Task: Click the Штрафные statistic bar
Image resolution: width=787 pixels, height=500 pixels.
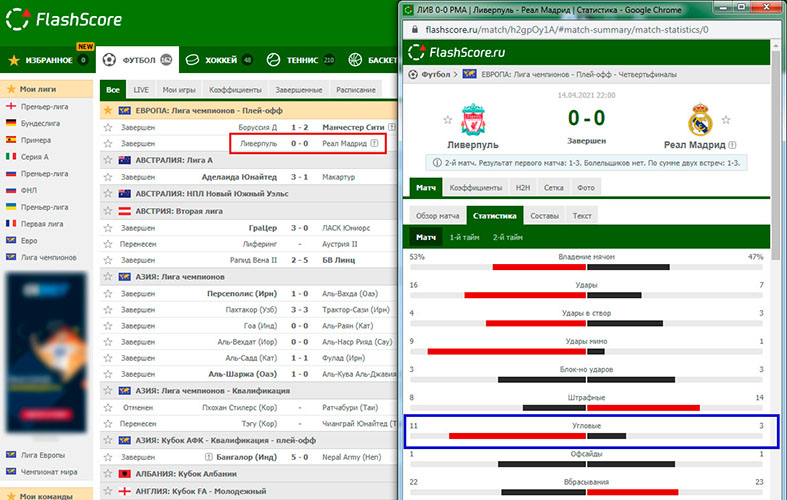Action: click(586, 408)
